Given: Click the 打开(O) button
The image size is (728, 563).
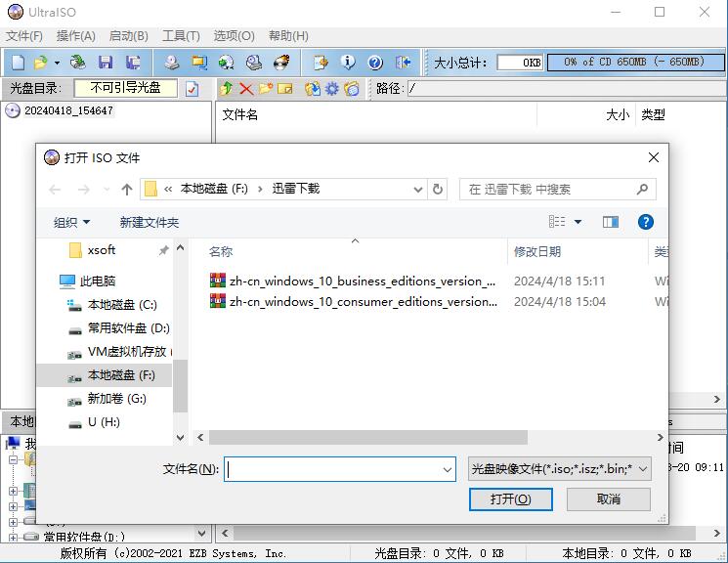Looking at the screenshot, I should click(511, 499).
